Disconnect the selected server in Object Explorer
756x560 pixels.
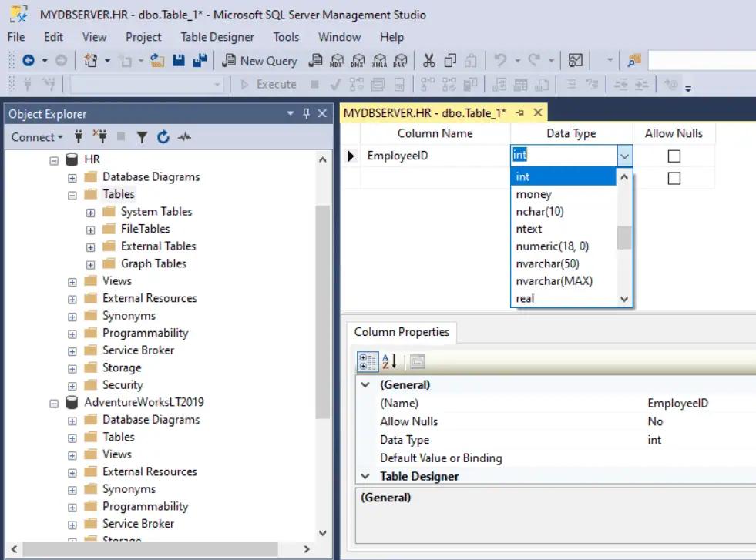click(x=100, y=137)
